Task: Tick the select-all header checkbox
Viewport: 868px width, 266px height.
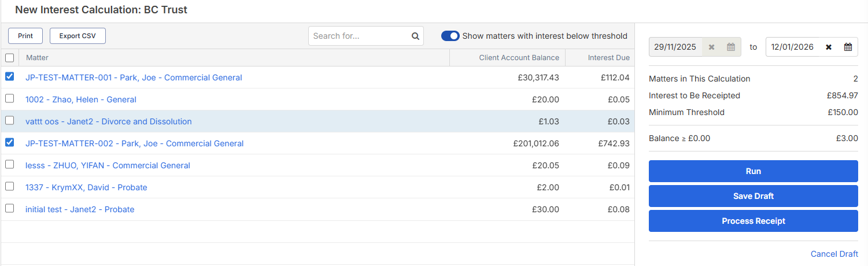Action: (x=9, y=58)
